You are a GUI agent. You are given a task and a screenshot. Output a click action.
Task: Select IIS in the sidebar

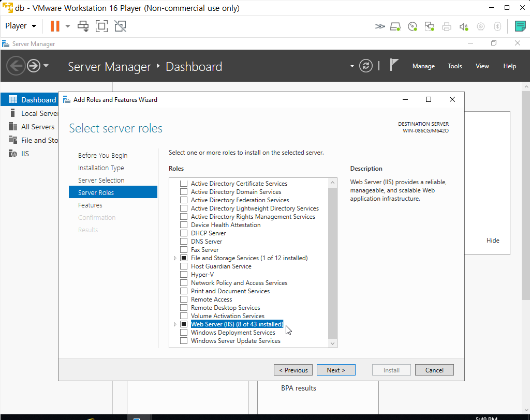point(30,154)
